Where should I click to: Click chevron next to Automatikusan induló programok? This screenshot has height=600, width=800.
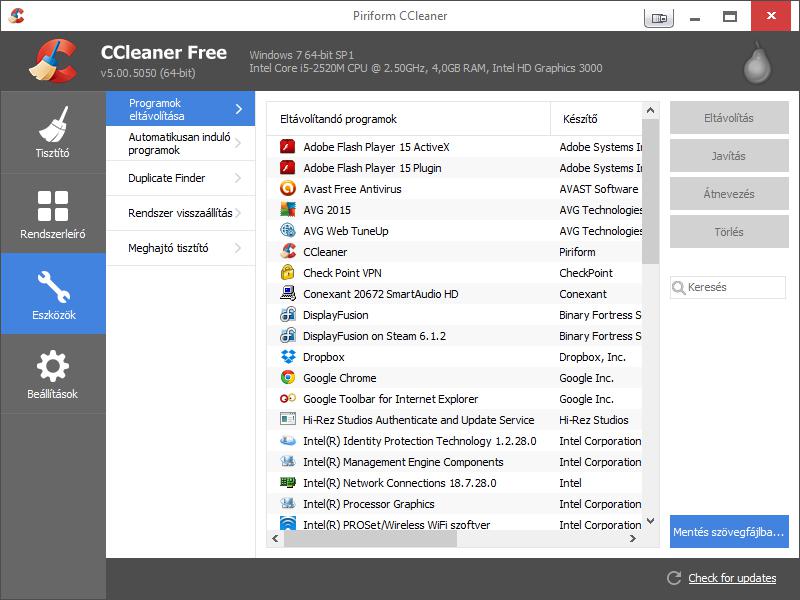[x=238, y=143]
